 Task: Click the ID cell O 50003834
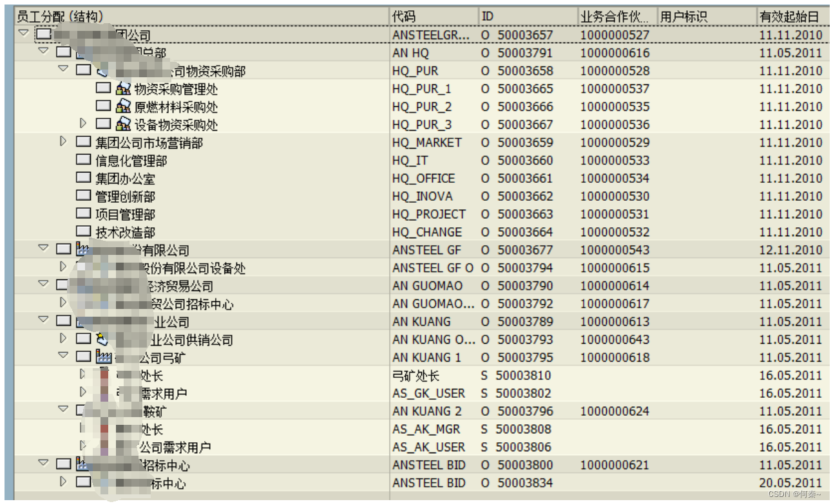517,482
